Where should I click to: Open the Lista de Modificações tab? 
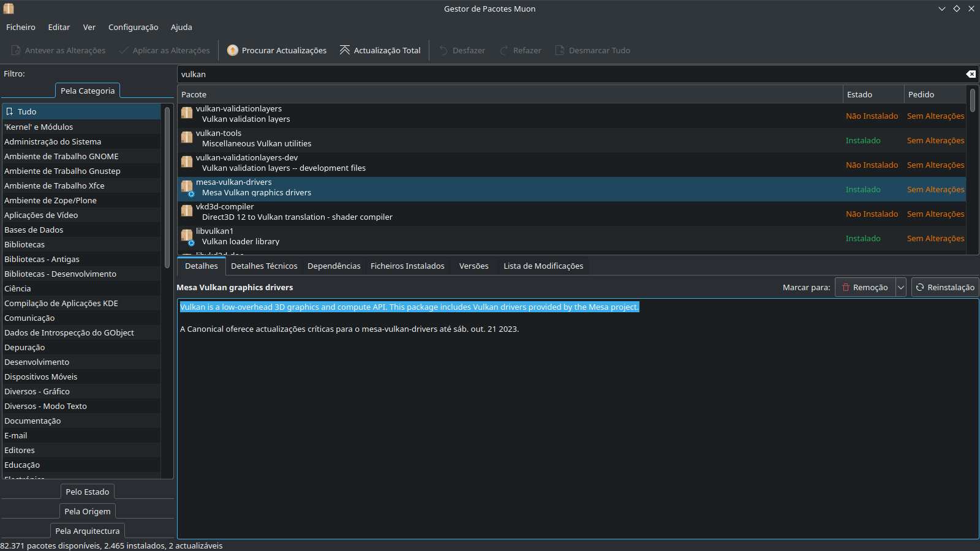click(543, 266)
